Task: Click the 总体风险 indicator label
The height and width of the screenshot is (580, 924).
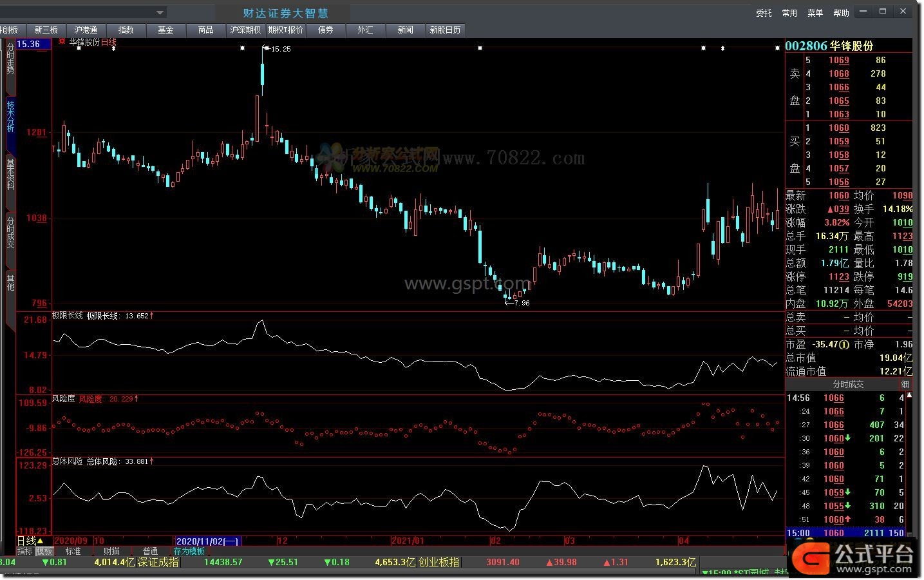Action: tap(67, 461)
